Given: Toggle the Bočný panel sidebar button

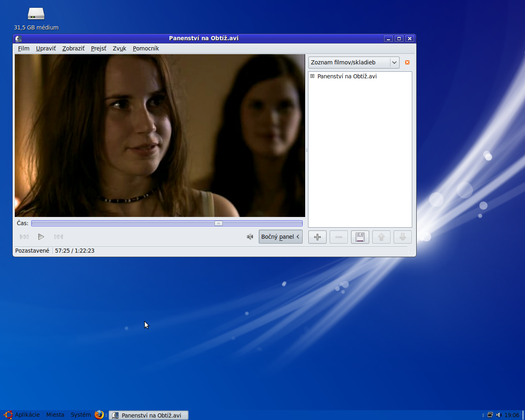Looking at the screenshot, I should [x=280, y=237].
